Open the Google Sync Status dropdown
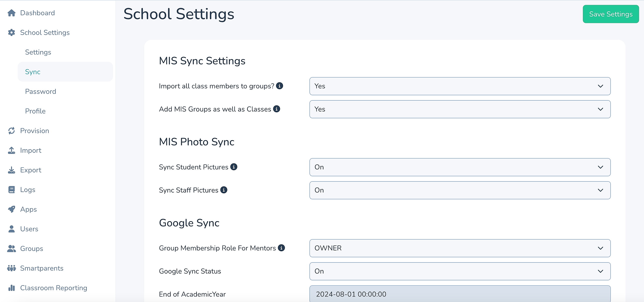The width and height of the screenshot is (644, 302). [460, 271]
